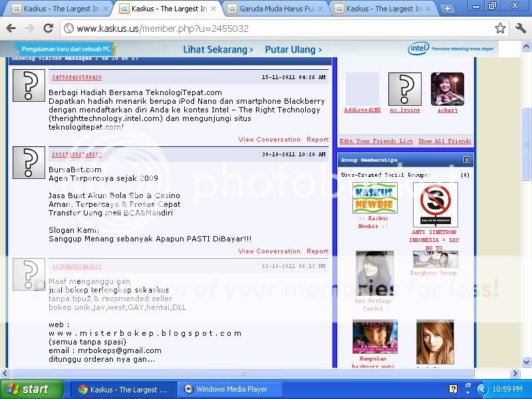Open a new tab with the plus button

448,9
